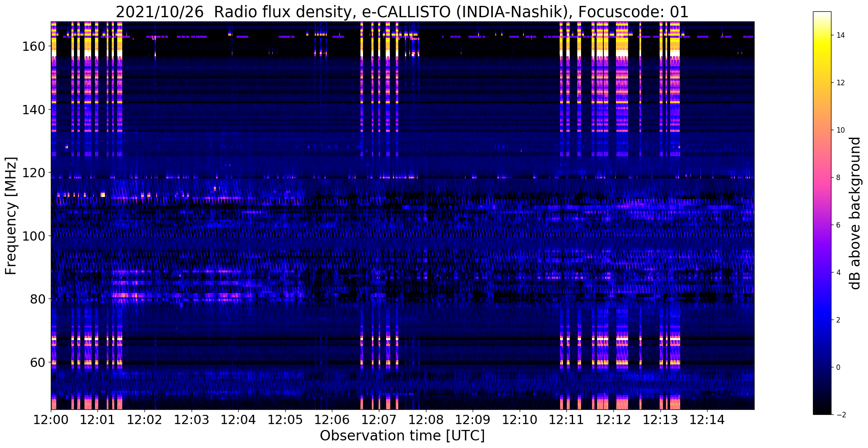The height and width of the screenshot is (448, 868).
Task: Click the 12:04 time tick label
Action: [x=239, y=419]
